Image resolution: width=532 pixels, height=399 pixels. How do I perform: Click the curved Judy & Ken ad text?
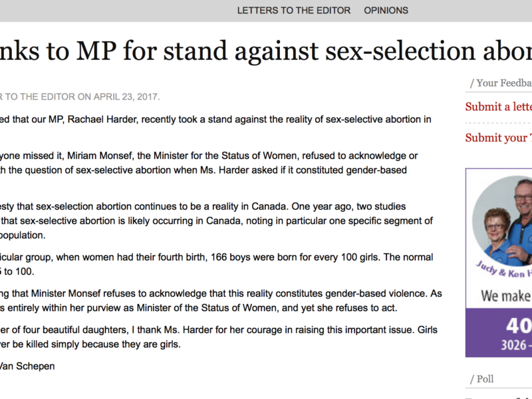(503, 270)
